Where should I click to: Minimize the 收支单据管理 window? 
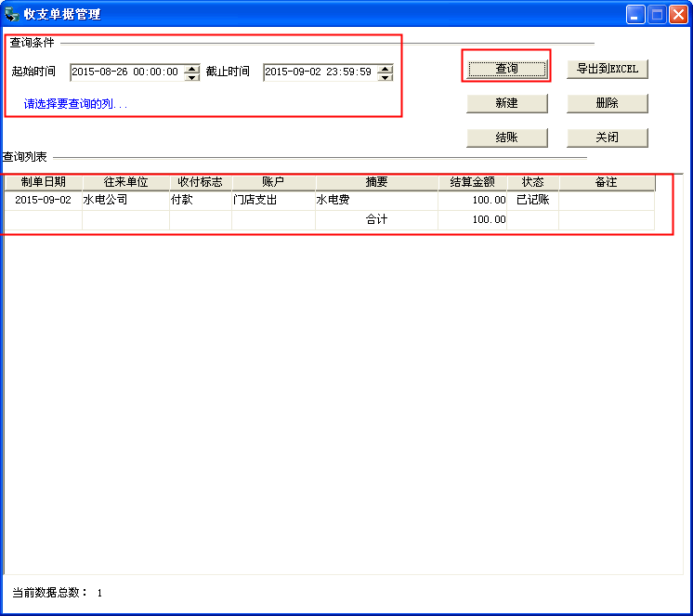tap(635, 15)
